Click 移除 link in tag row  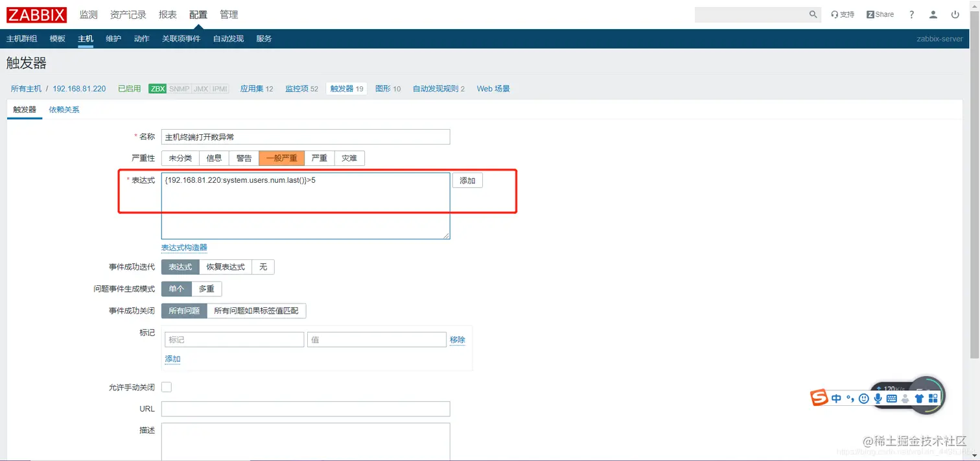[x=458, y=340]
